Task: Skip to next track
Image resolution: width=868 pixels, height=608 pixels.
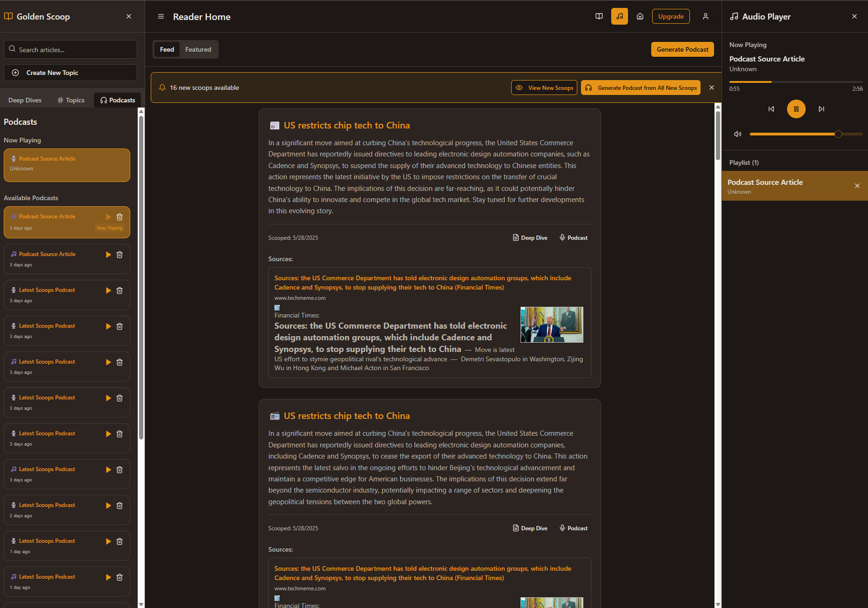Action: coord(821,109)
